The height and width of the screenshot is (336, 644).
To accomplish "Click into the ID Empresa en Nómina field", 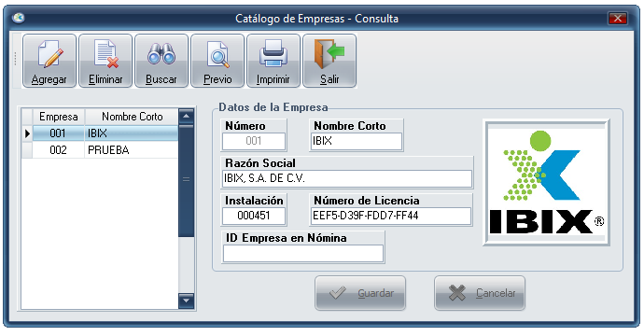I will 303,254.
